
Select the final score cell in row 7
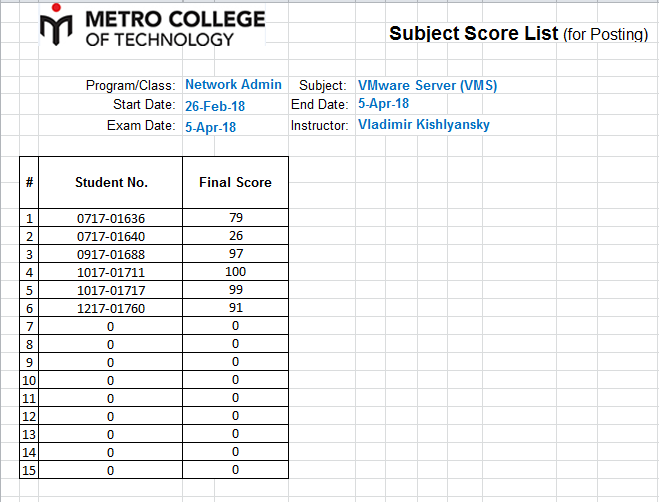point(235,326)
